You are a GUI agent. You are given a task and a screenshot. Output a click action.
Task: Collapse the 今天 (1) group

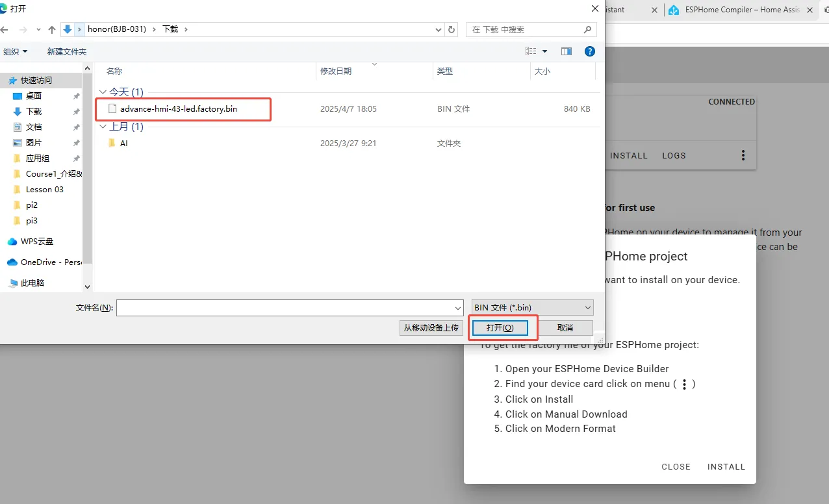tap(103, 92)
